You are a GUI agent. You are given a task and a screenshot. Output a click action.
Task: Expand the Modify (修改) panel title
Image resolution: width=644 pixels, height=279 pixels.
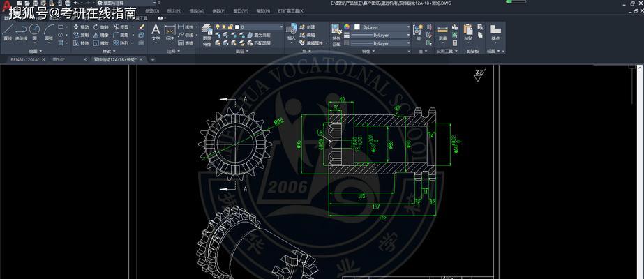click(x=109, y=52)
